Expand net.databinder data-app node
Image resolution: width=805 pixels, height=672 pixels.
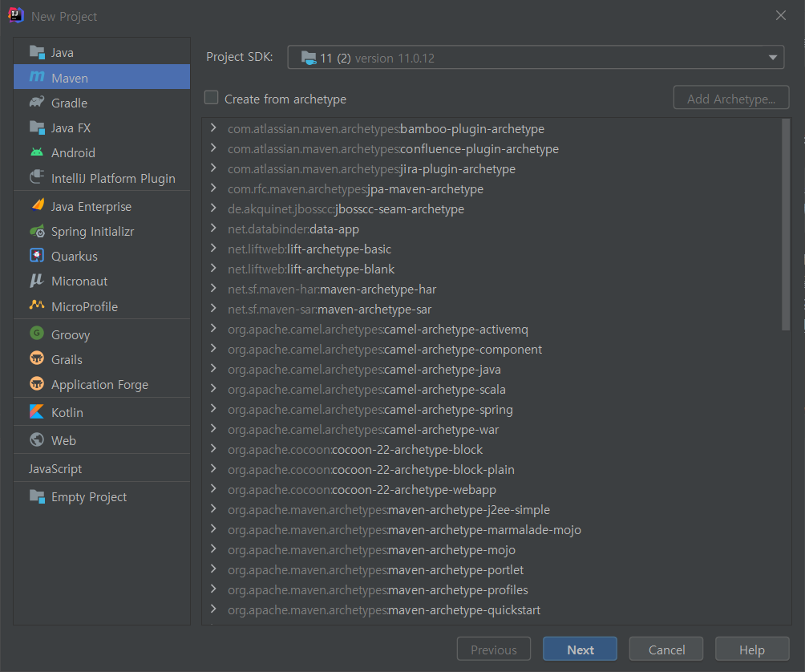(213, 228)
